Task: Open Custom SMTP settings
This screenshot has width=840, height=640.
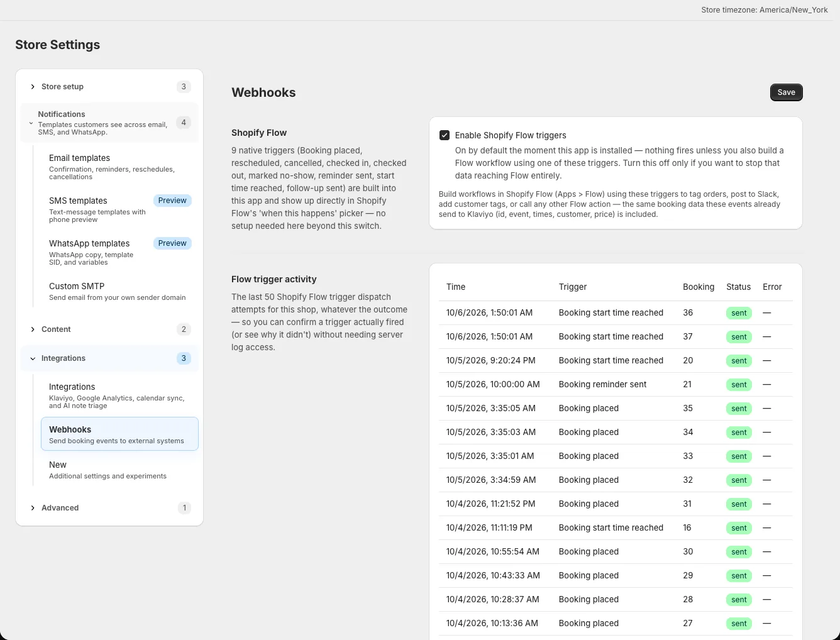Action: click(x=119, y=291)
